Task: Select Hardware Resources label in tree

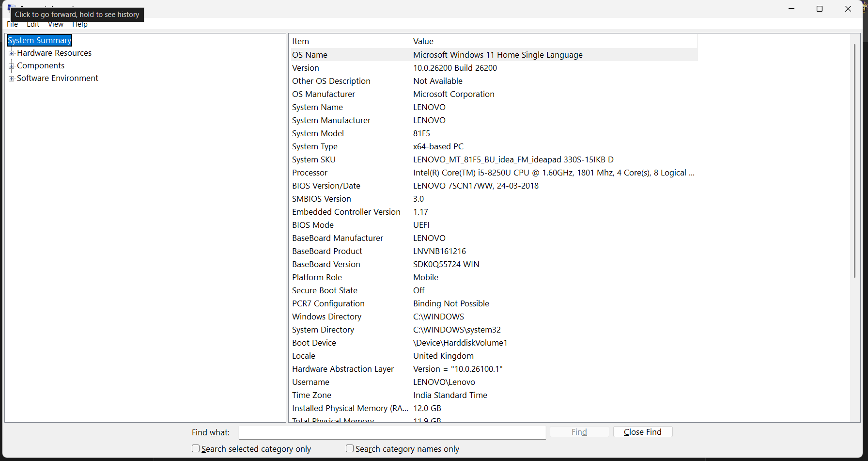Action: (54, 53)
